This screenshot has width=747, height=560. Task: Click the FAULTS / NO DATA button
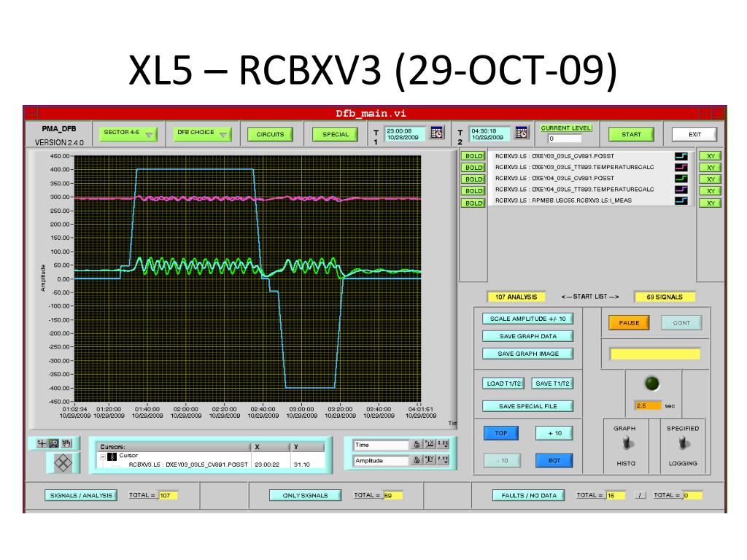[529, 495]
